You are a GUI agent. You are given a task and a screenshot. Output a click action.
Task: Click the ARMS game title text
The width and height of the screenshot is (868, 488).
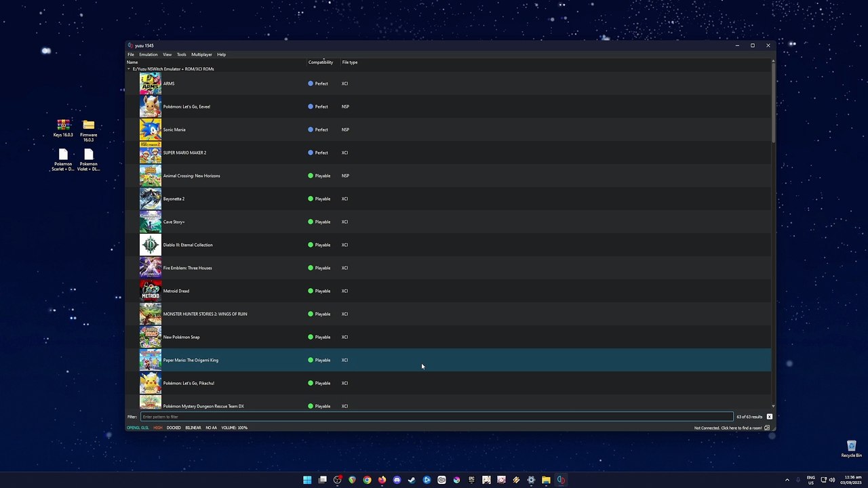[169, 83]
